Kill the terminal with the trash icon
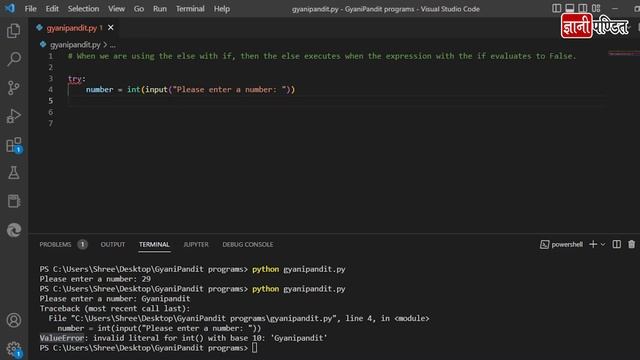Viewport: 640px width, 360px height. tap(631, 244)
